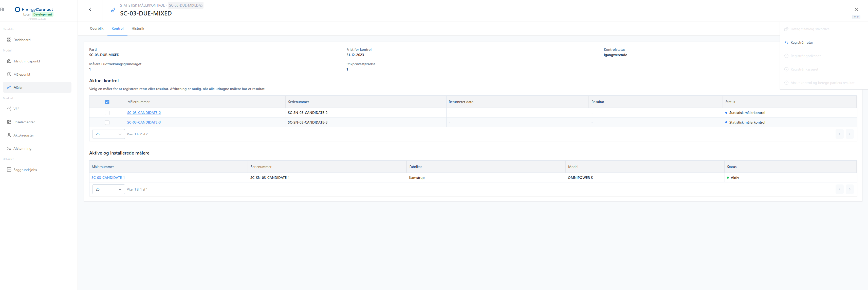The image size is (868, 290).
Task: Open Aktørregister in the sidebar
Action: [37, 135]
